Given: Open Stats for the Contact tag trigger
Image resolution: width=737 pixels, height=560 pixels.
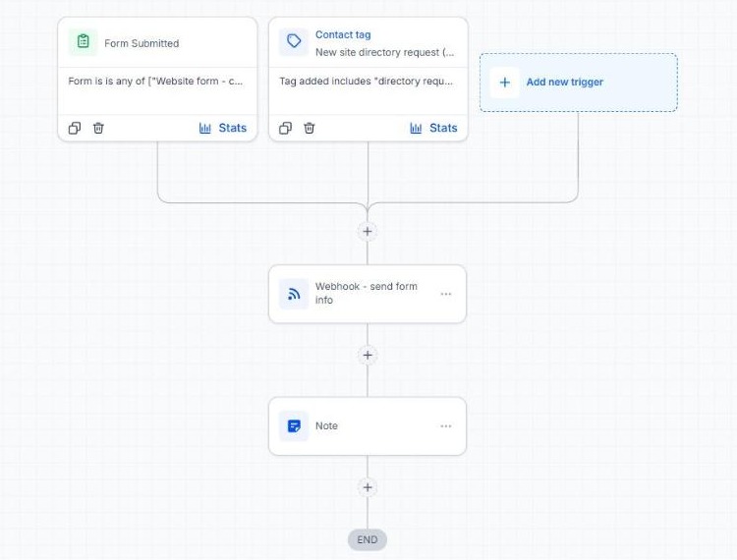Looking at the screenshot, I should (x=433, y=128).
